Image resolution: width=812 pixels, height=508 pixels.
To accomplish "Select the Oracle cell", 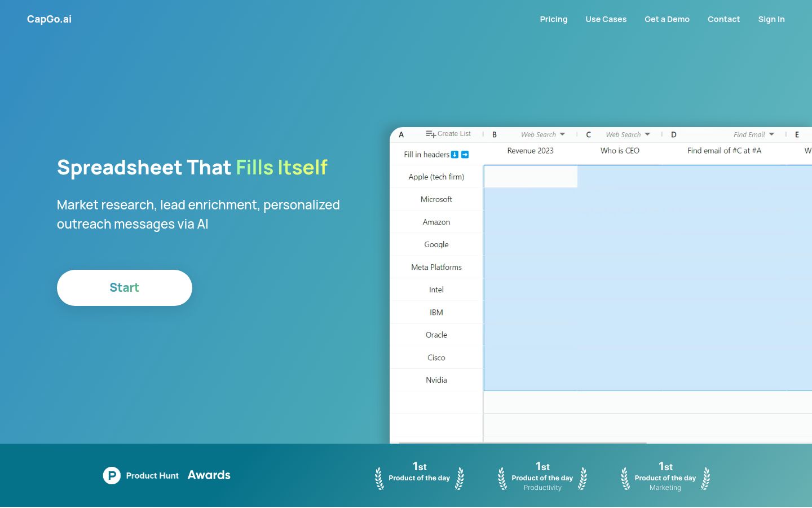I will pos(436,335).
